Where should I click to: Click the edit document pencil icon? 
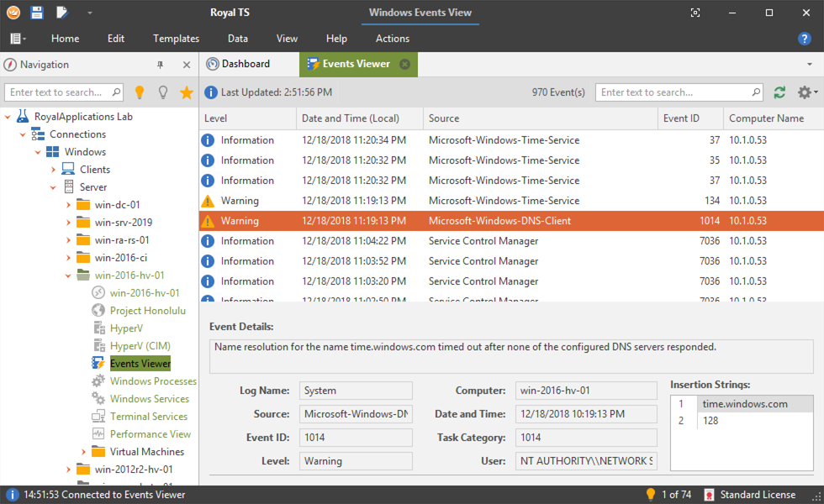(x=62, y=13)
